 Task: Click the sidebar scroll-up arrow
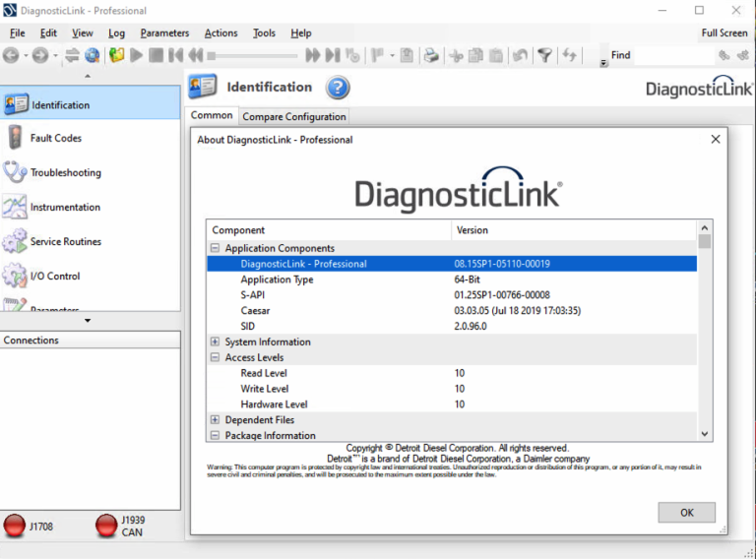click(88, 76)
